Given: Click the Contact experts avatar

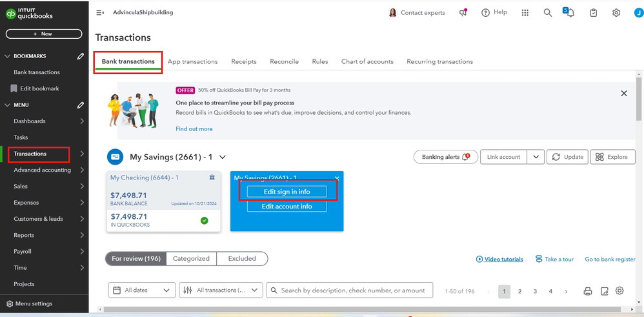Looking at the screenshot, I should tap(392, 13).
